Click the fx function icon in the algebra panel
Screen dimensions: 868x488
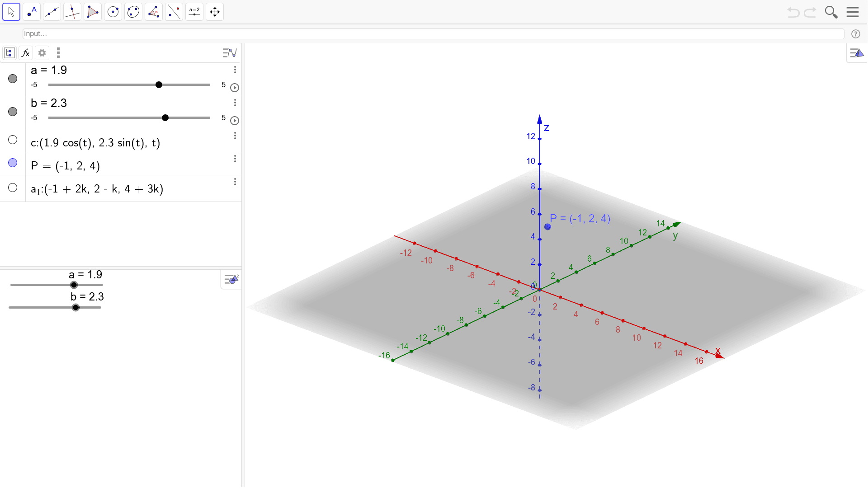click(25, 53)
